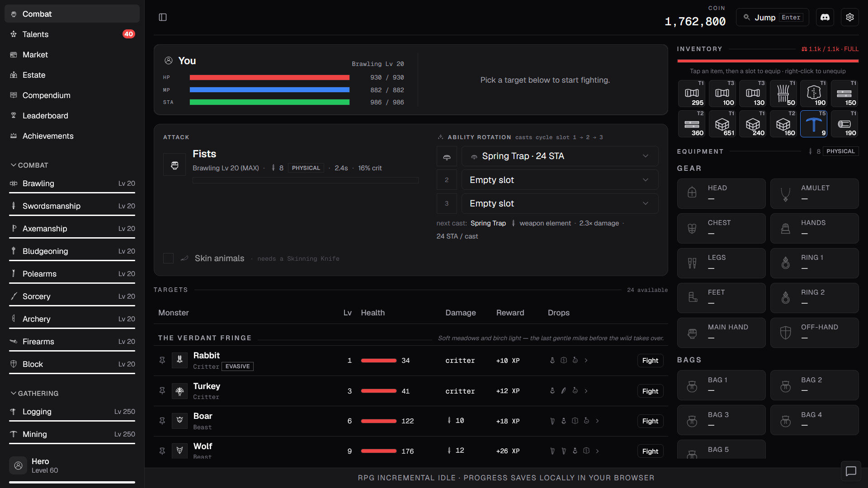Click the Wolf monster portrait icon
Image resolution: width=868 pixels, height=488 pixels.
click(179, 450)
